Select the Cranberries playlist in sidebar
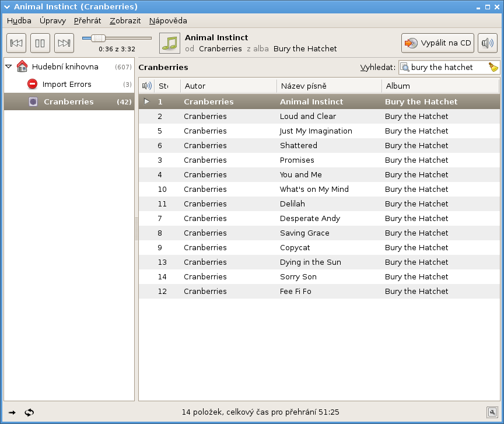The image size is (504, 424). pos(69,101)
